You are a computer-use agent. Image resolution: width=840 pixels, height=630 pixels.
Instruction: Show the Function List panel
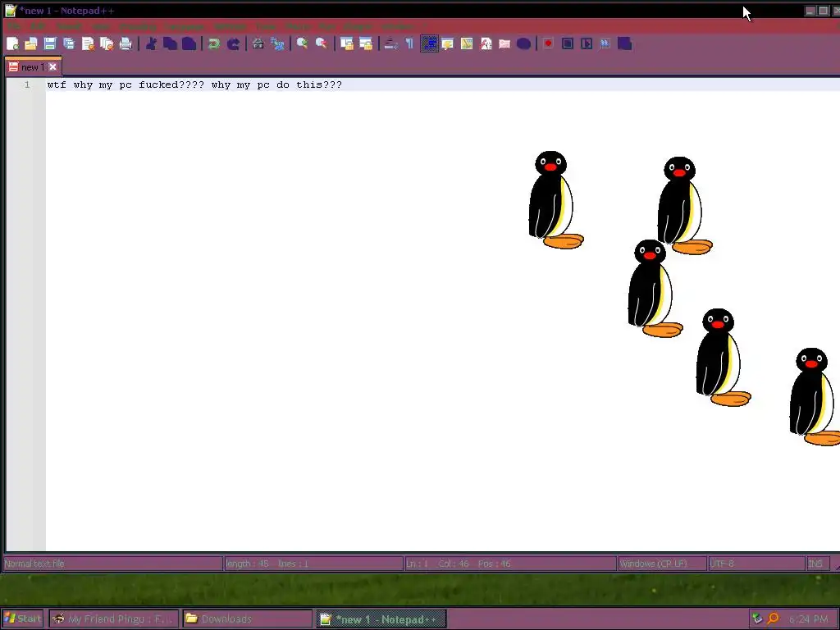click(486, 44)
